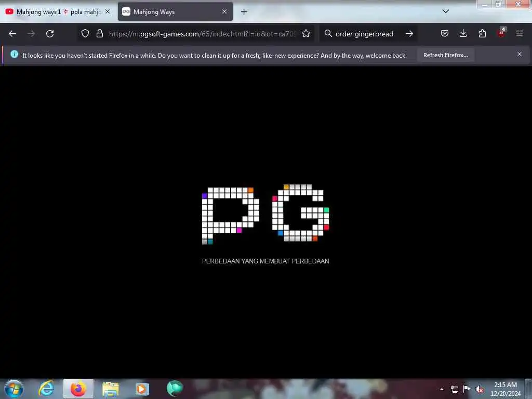Image resolution: width=532 pixels, height=399 pixels.
Task: Click the search magnifier icon
Action: (x=328, y=34)
